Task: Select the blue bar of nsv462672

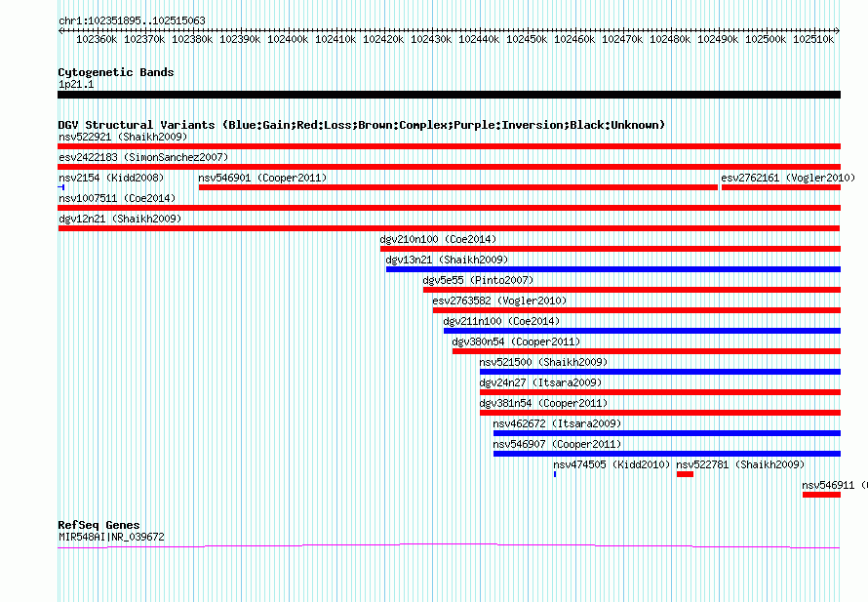Action: (x=667, y=433)
